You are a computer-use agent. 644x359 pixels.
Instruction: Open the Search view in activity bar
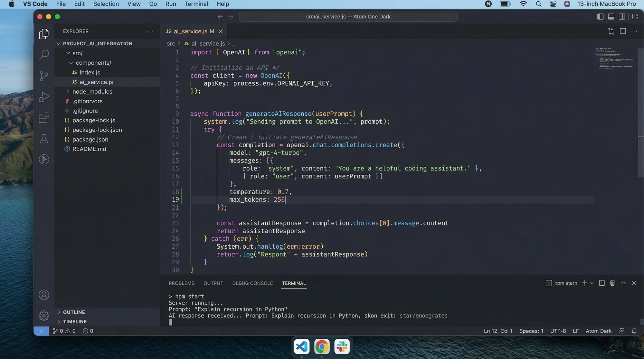click(x=44, y=54)
